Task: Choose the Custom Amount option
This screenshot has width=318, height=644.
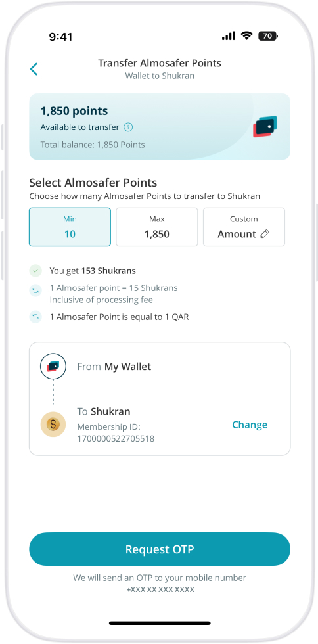Action: (244, 227)
